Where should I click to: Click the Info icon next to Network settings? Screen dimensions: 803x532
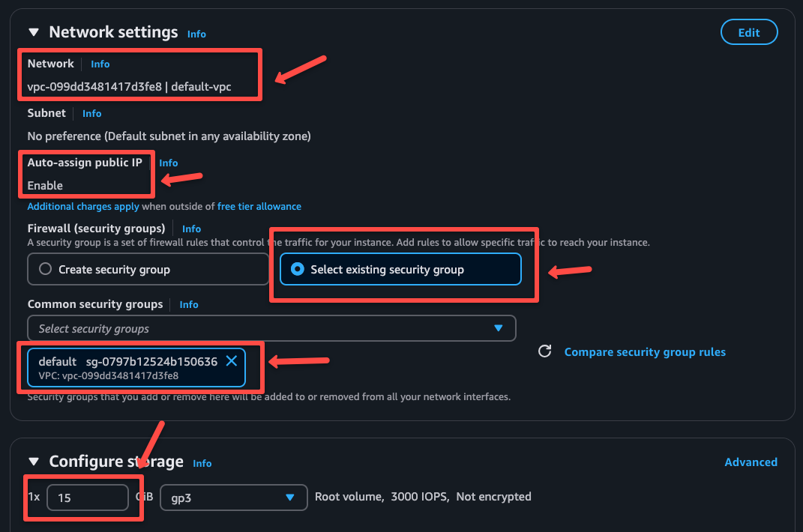click(196, 34)
